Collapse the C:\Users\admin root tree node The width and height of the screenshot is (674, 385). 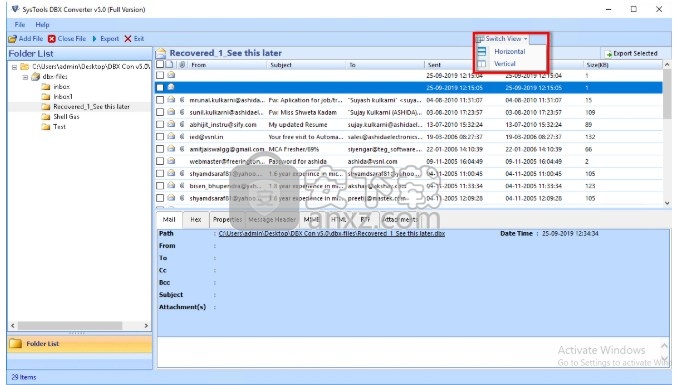[15, 67]
